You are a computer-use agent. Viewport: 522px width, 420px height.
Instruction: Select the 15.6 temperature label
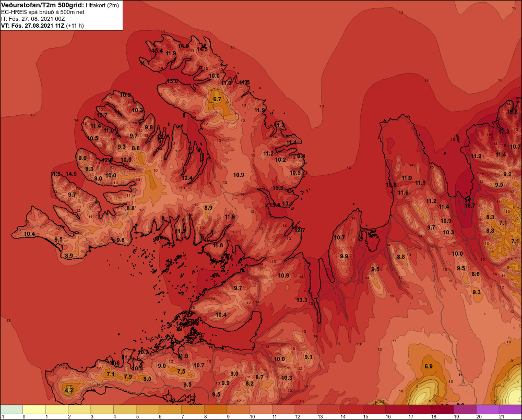[x=391, y=185]
